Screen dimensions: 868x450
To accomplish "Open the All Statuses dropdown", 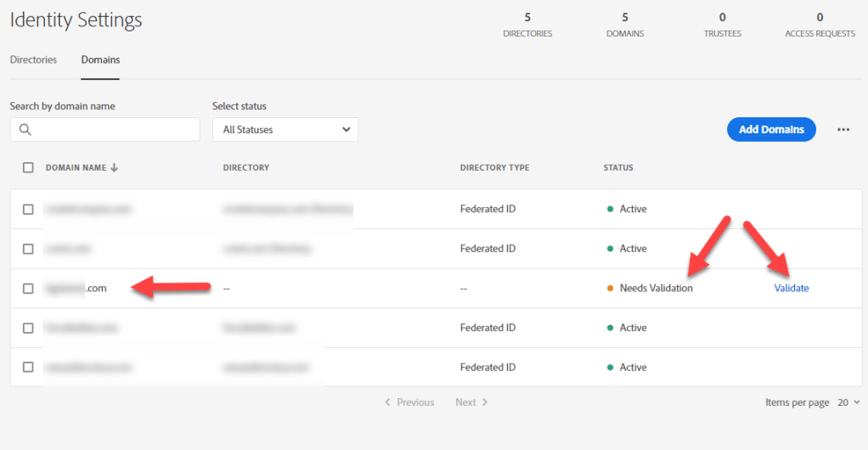I will click(x=285, y=130).
